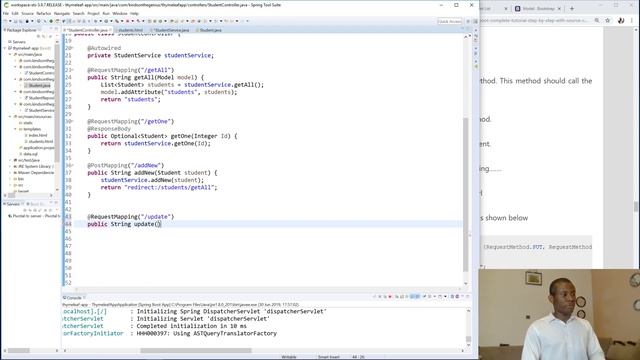Open the Search menu

click(x=78, y=13)
